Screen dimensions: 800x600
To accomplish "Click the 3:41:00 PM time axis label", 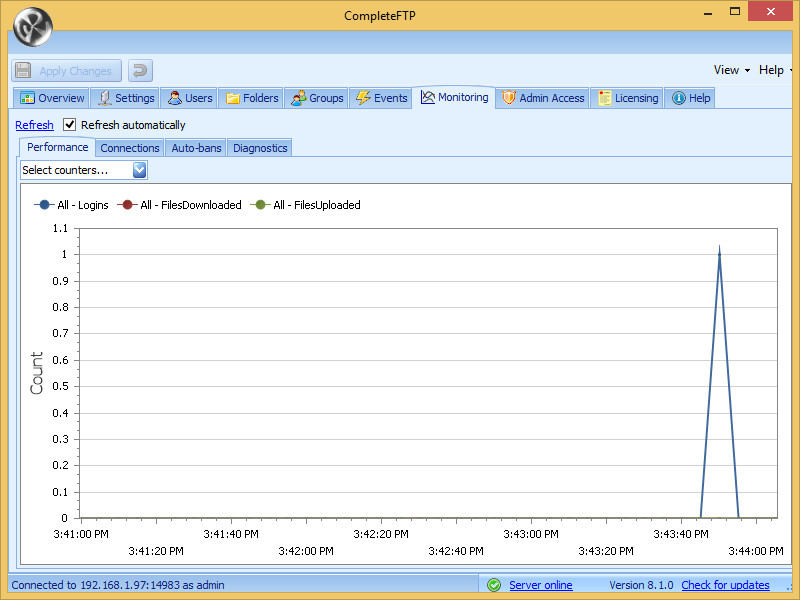I will [x=81, y=534].
